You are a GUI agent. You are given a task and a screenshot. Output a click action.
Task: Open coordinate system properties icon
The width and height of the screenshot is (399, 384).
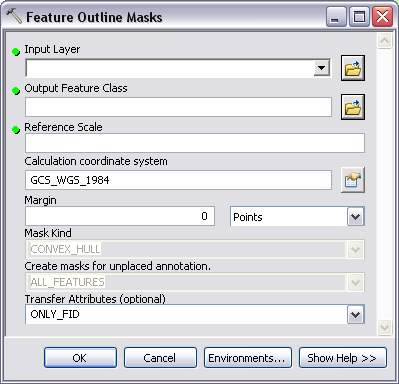[353, 180]
